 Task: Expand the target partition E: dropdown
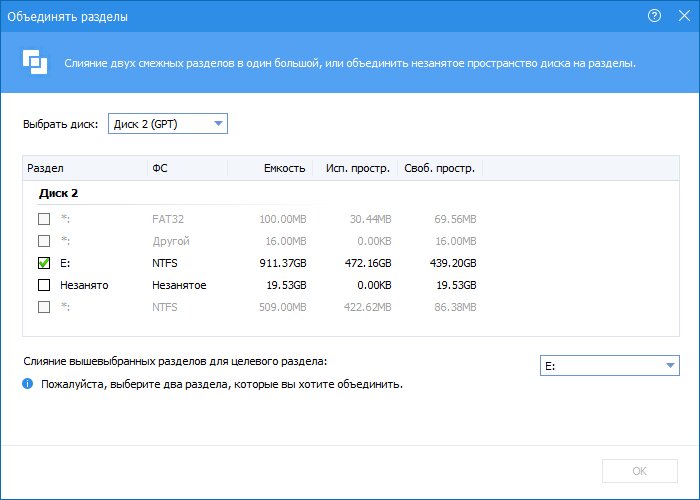point(609,366)
